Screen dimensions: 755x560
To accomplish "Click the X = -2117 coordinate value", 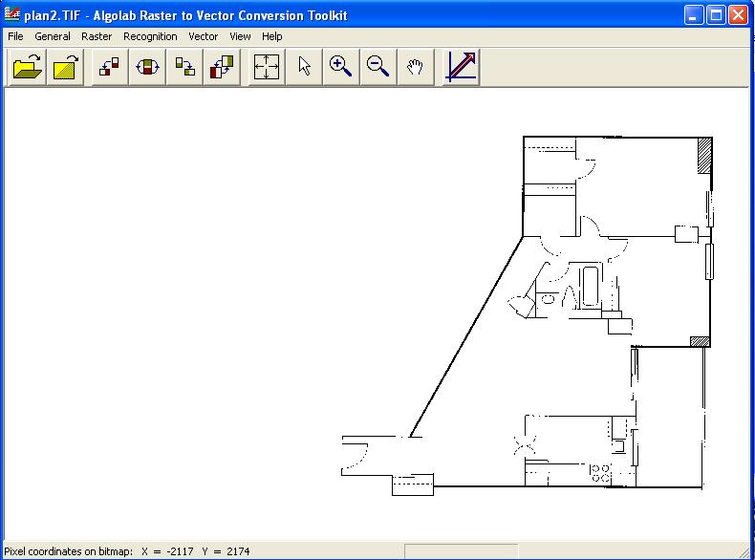I will coord(167,551).
